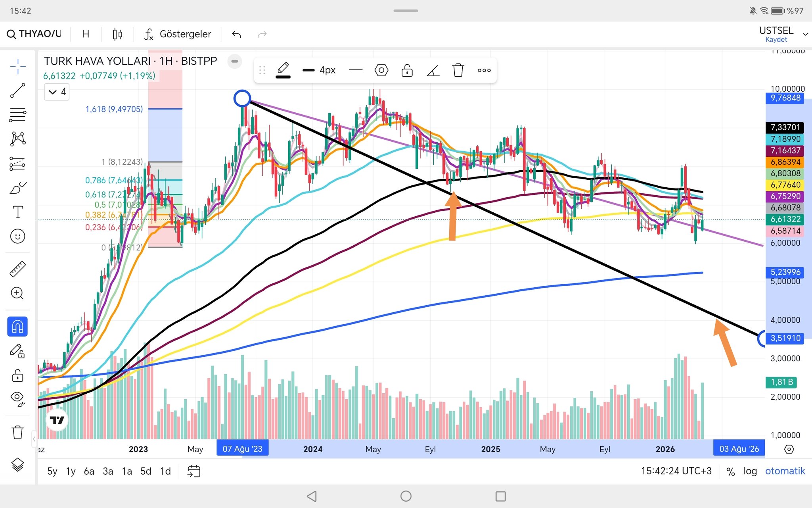Image resolution: width=812 pixels, height=508 pixels.
Task: Click the zoom in magnifier tool
Action: pos(17,293)
